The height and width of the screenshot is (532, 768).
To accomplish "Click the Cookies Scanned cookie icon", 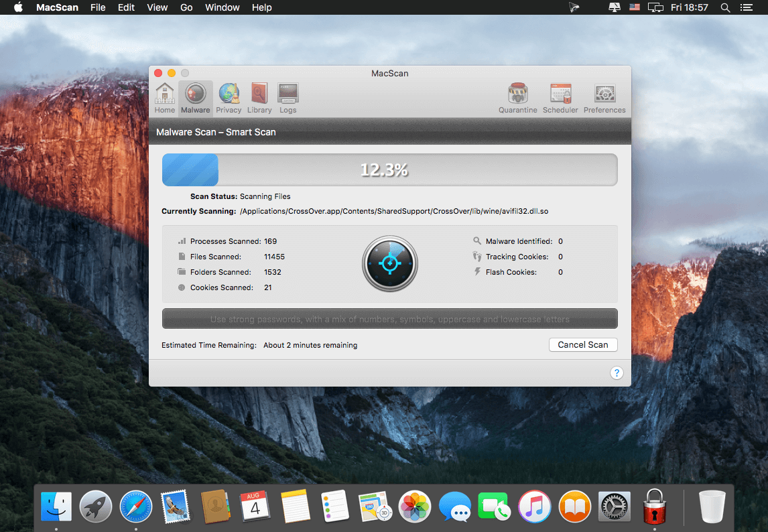I will [182, 287].
